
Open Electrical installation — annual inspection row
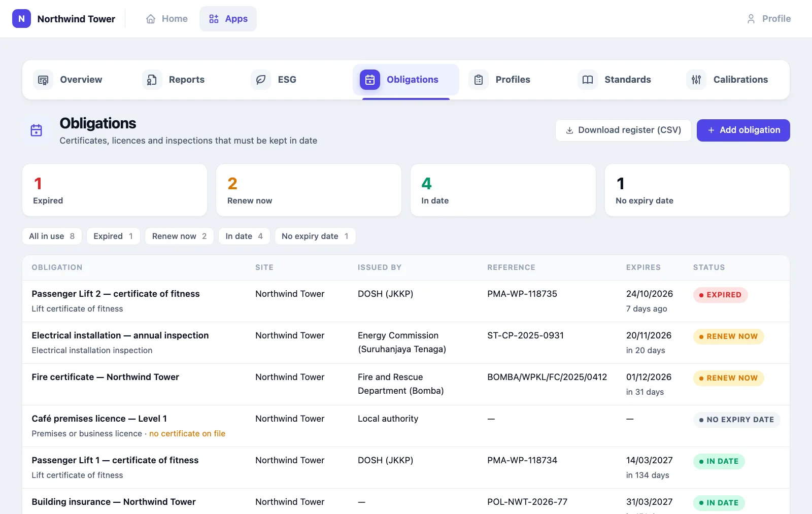click(x=406, y=343)
